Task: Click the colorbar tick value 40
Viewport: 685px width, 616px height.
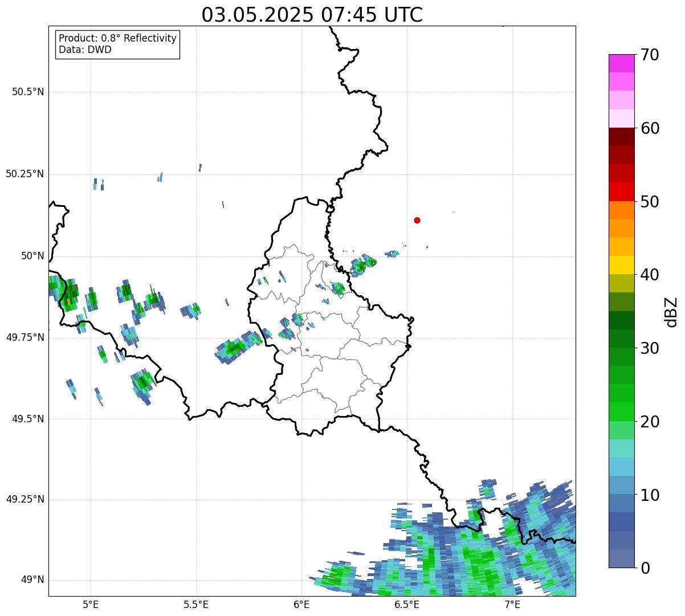Action: (650, 275)
